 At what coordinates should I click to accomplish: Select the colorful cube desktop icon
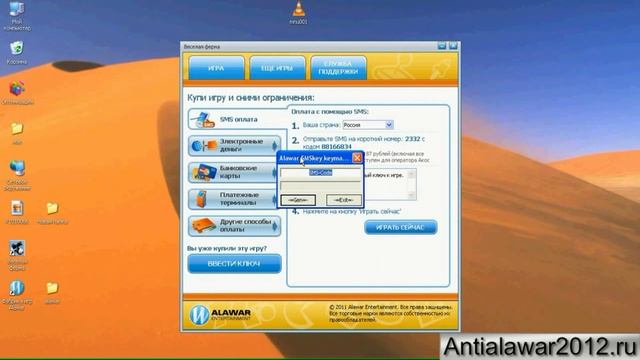pyautogui.click(x=17, y=88)
